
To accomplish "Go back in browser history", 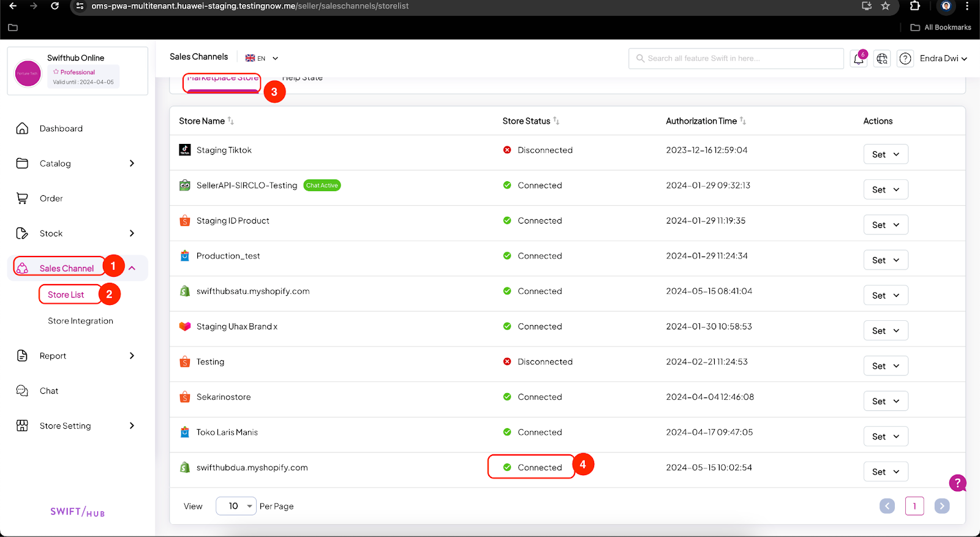I will tap(13, 6).
